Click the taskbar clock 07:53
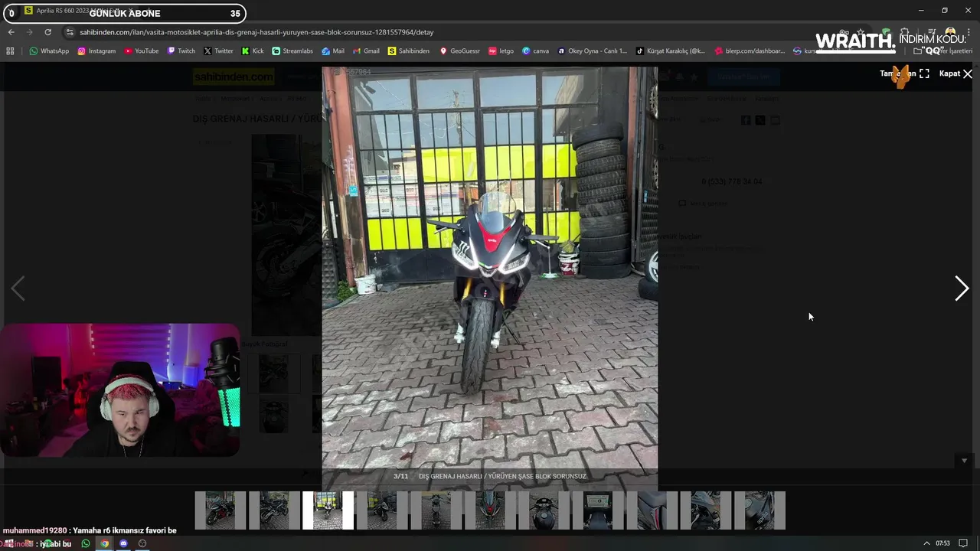The image size is (980, 551). pos(942,543)
